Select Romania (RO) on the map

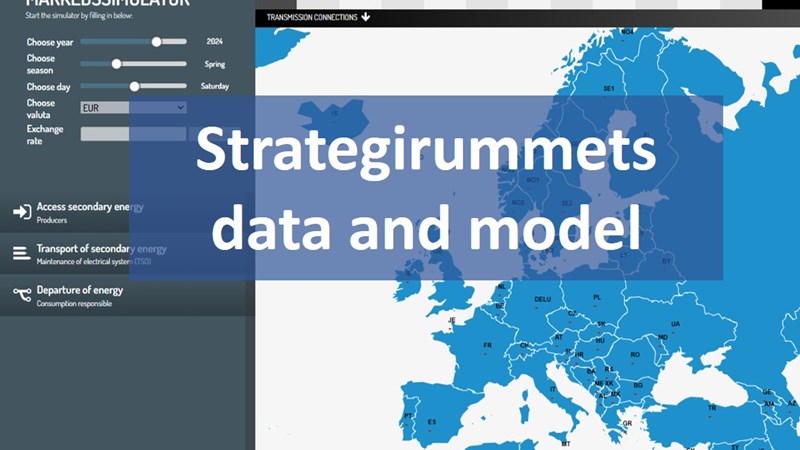tap(635, 355)
